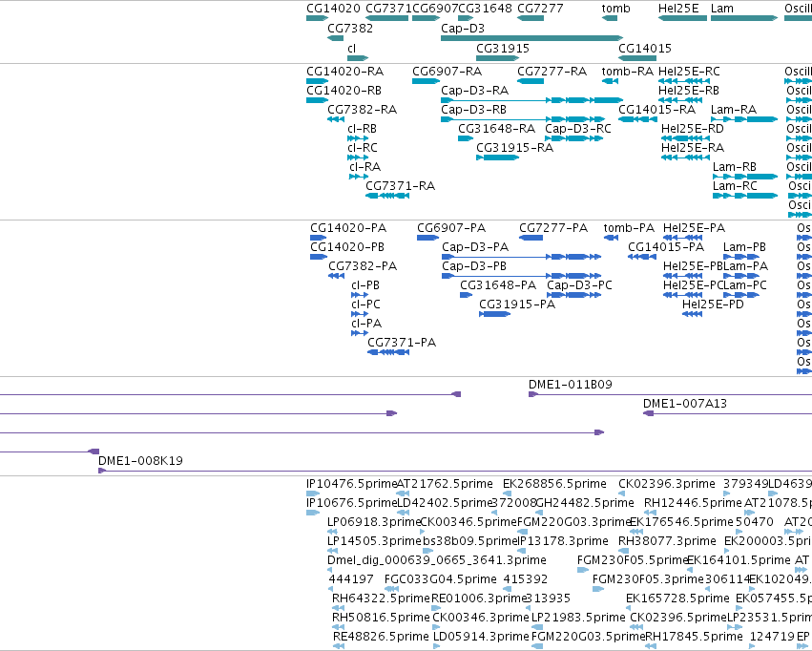Select transcript Hel25E-RC
Image resolution: width=812 pixels, height=651 pixels.
(689, 72)
